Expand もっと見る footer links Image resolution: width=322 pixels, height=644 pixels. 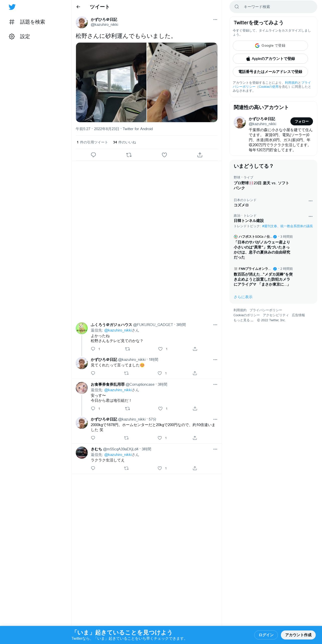click(244, 320)
